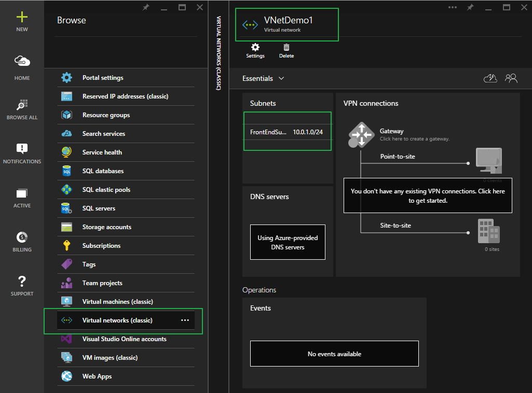This screenshot has height=393, width=532.
Task: Click the DNS servers tile header
Action: [x=269, y=197]
